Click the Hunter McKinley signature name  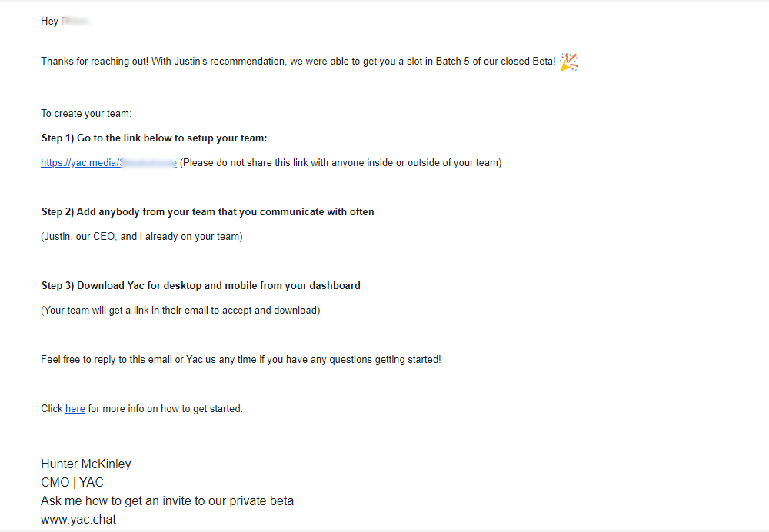click(x=86, y=464)
